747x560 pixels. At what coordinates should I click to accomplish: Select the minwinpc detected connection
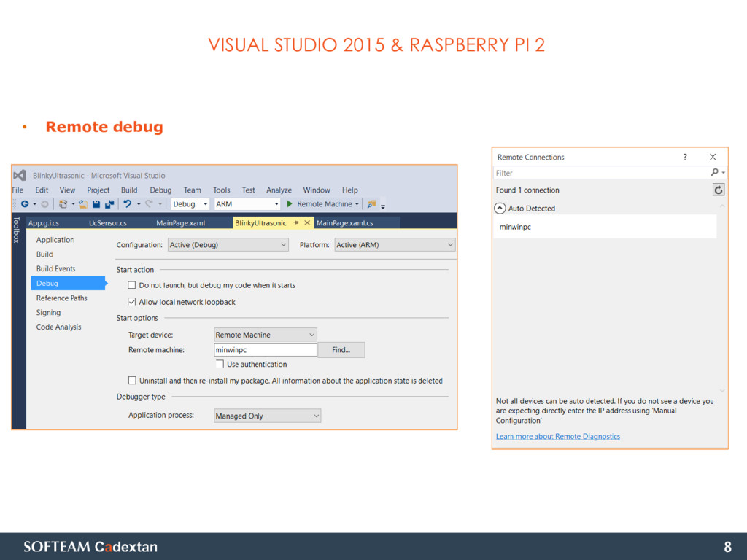point(605,227)
